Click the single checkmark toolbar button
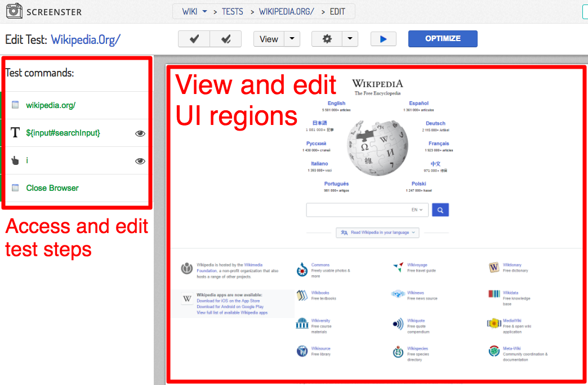Image resolution: width=588 pixels, height=385 pixels. pos(194,39)
